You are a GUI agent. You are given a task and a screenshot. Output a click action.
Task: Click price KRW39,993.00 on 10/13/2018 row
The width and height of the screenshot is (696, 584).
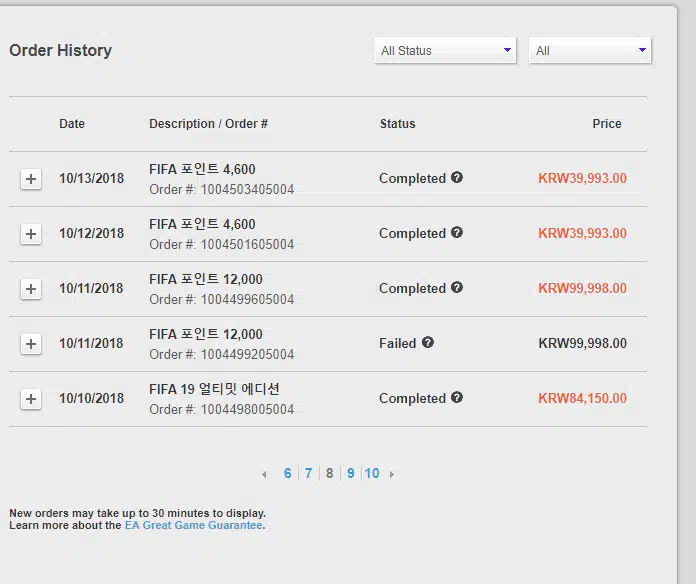point(582,178)
